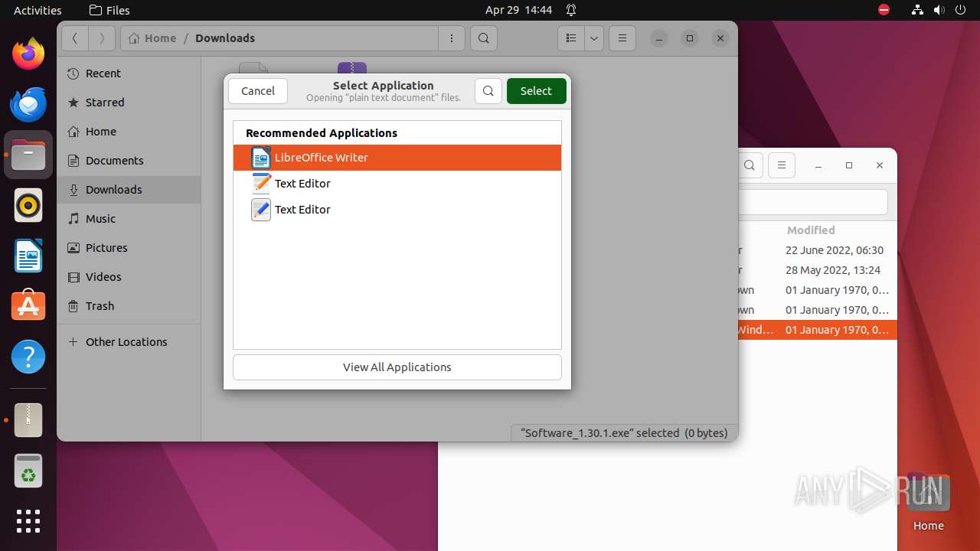Choose LibreOffice Writer from recommended applications

pyautogui.click(x=397, y=158)
